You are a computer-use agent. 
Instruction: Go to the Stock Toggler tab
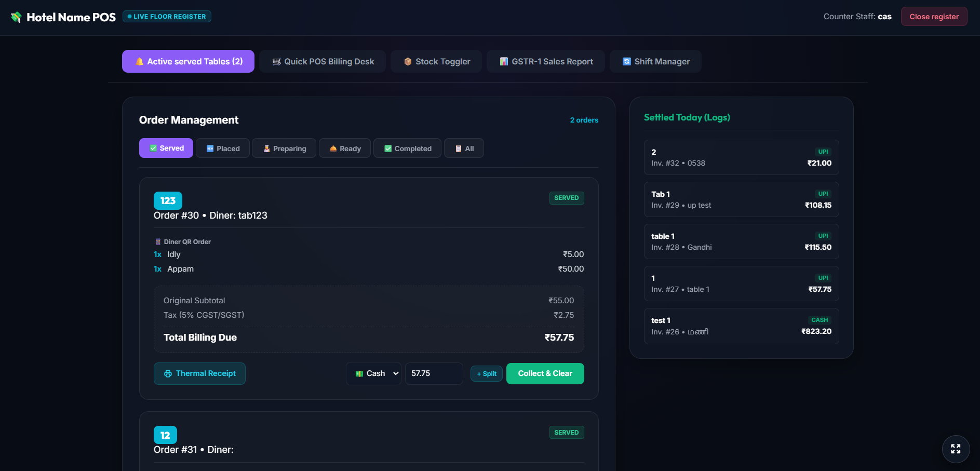(x=436, y=61)
